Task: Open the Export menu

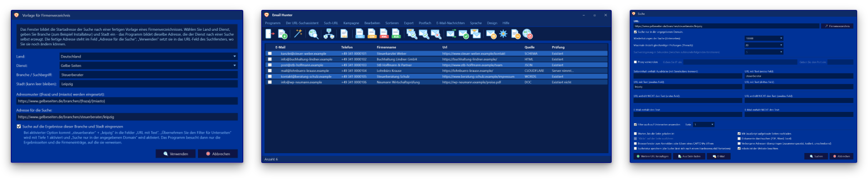Action: click(x=409, y=23)
